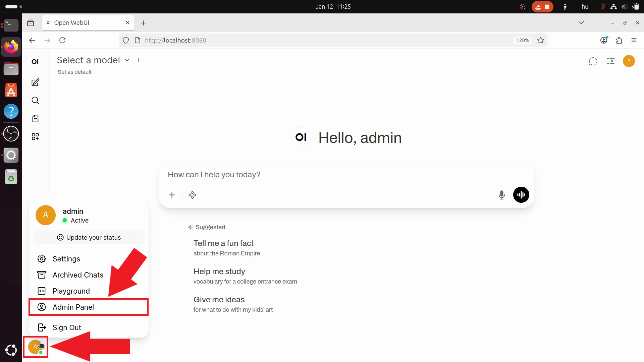Click the How can I help you today input

tap(302, 174)
